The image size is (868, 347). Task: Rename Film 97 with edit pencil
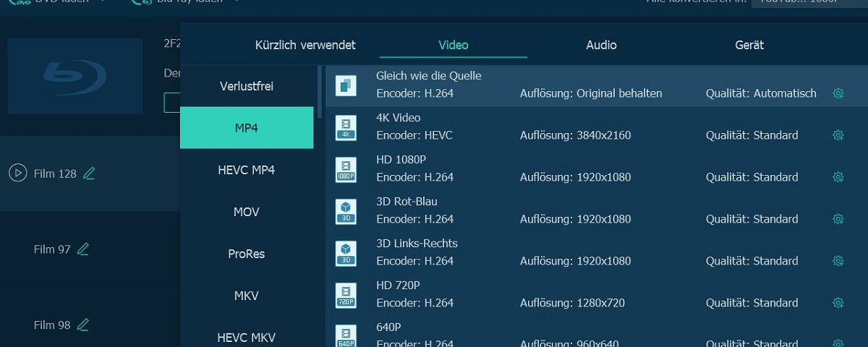click(x=83, y=249)
